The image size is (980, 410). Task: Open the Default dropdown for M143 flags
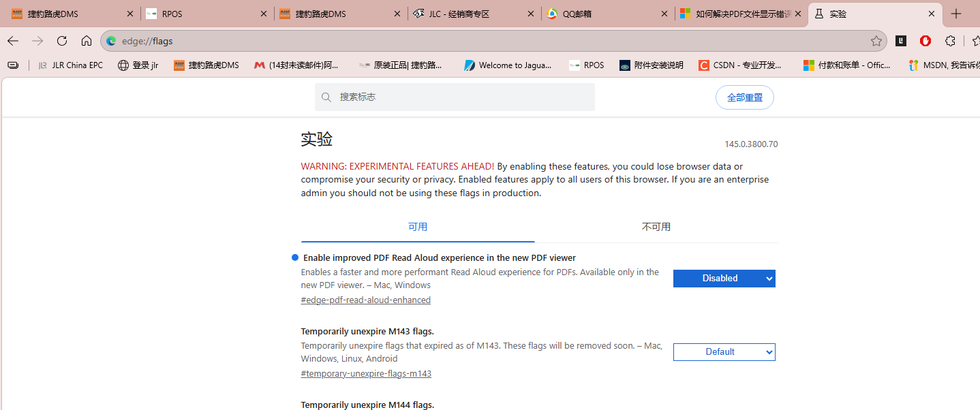coord(724,352)
